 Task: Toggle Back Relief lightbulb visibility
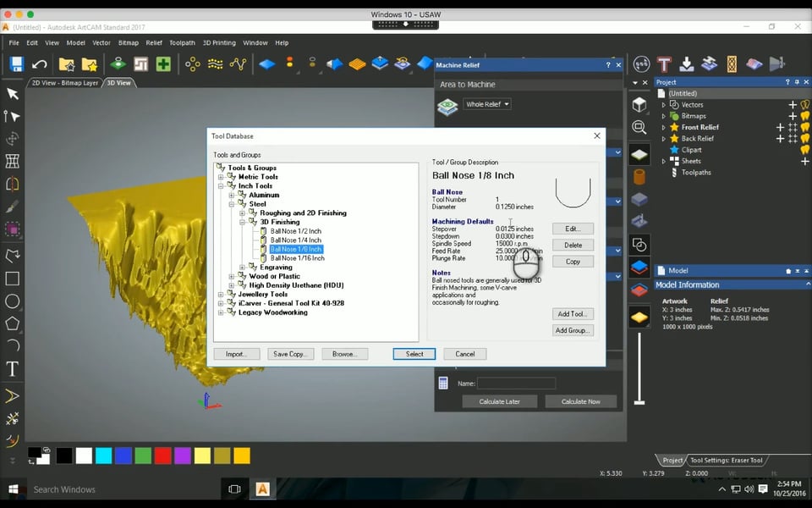(x=805, y=138)
